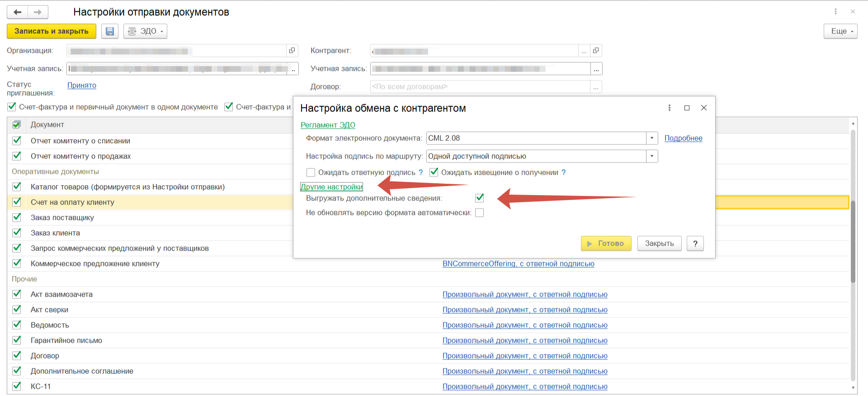Click the back navigation arrow
The width and height of the screenshot is (868, 396).
[18, 12]
